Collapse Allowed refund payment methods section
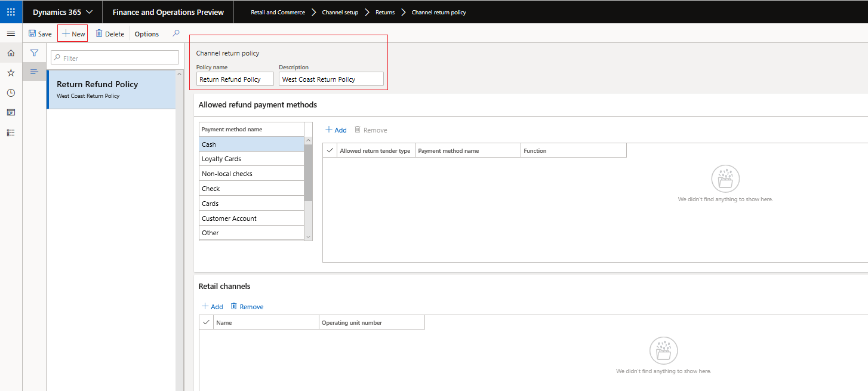Screen dimensions: 868x391 [258, 104]
